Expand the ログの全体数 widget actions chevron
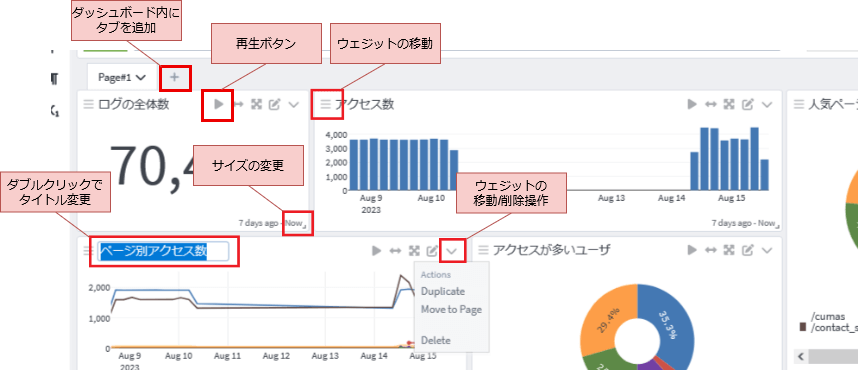Screen dimensions: 859x371 pos(293,105)
